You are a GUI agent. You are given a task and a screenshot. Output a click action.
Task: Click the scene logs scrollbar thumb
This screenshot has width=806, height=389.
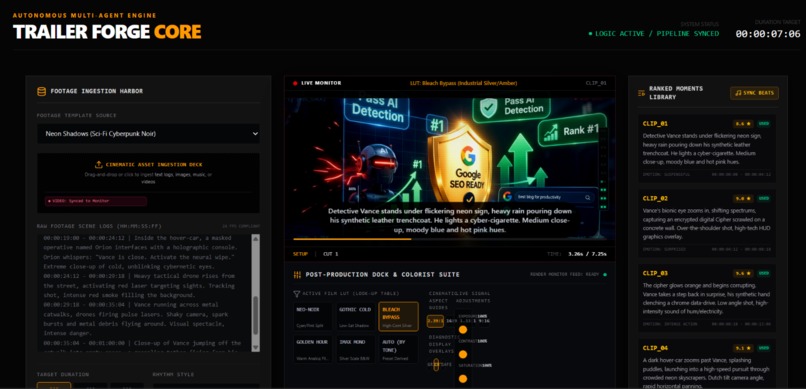(255, 314)
